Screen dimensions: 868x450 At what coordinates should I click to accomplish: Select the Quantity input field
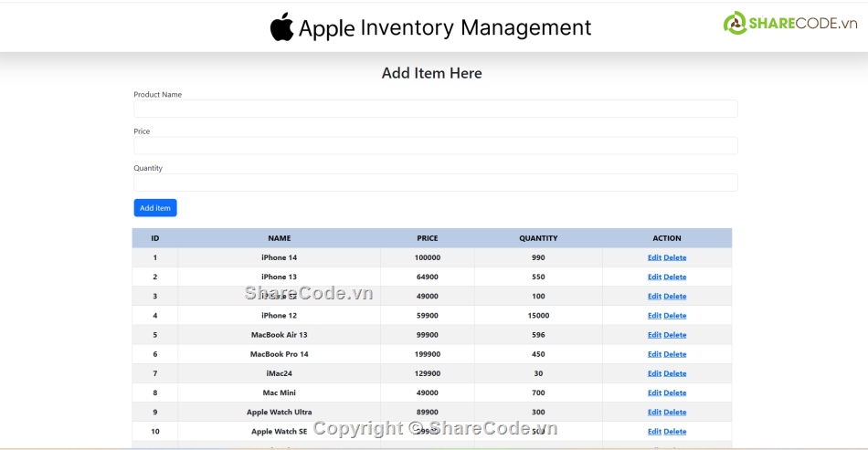tap(435, 183)
